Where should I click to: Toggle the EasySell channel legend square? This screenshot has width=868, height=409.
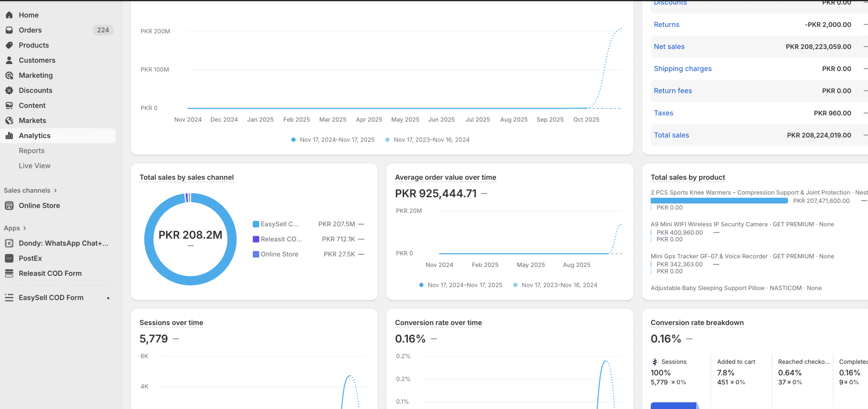coord(256,224)
